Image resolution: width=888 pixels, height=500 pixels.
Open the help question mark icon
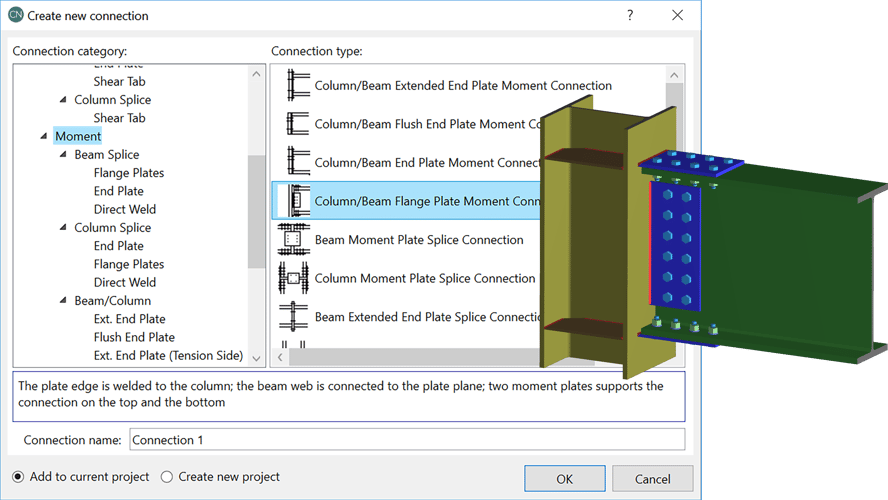tap(630, 16)
